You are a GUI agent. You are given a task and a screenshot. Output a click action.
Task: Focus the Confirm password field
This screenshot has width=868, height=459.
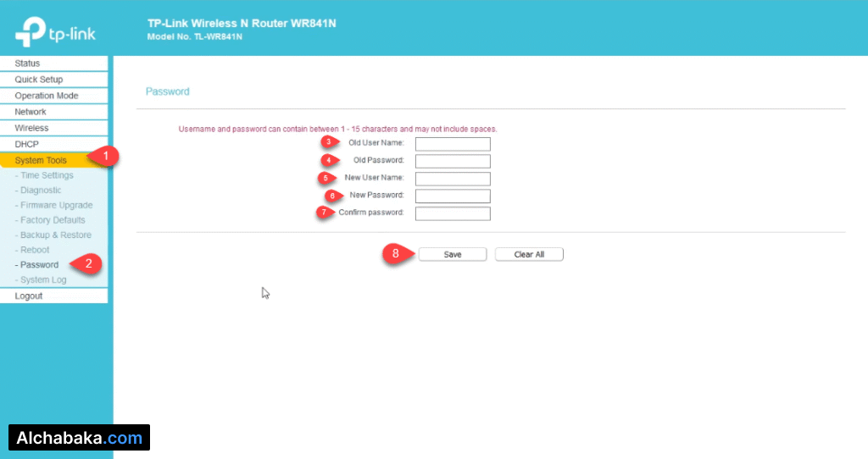[x=453, y=213]
